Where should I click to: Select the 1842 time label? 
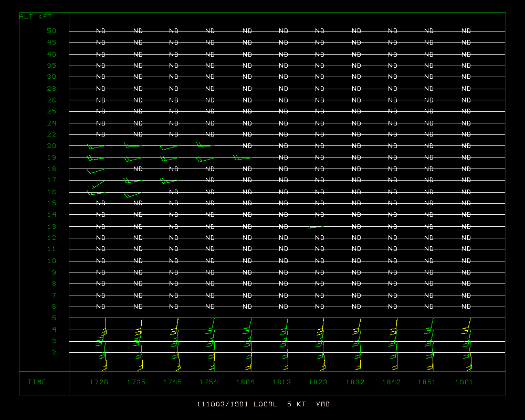[391, 382]
